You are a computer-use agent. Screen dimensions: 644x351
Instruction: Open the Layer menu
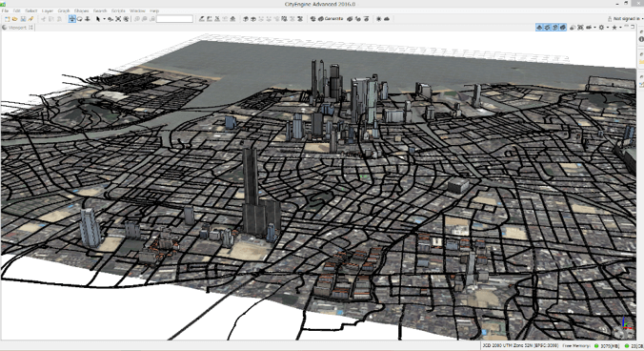pos(48,10)
